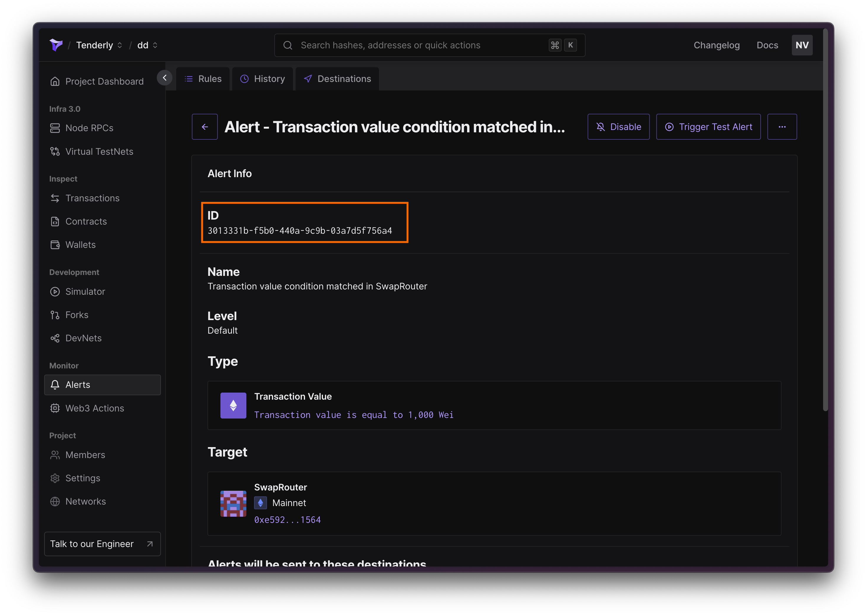Click the Virtual TestNets icon
Image resolution: width=867 pixels, height=616 pixels.
55,151
